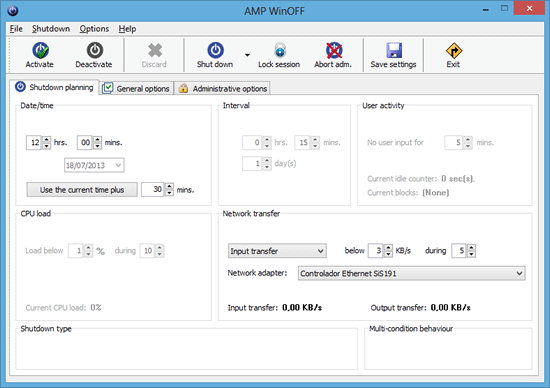Click the Interval mins field
This screenshot has height=388, width=550.
click(x=302, y=142)
